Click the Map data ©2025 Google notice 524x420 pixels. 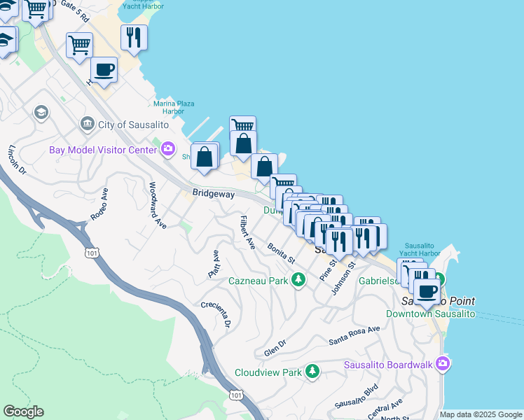481,415
